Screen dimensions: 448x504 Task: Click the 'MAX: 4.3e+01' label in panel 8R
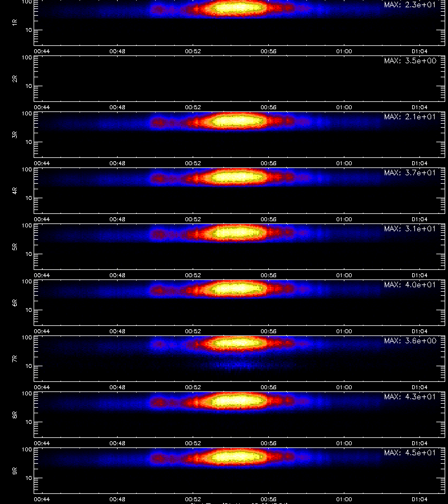tap(410, 396)
